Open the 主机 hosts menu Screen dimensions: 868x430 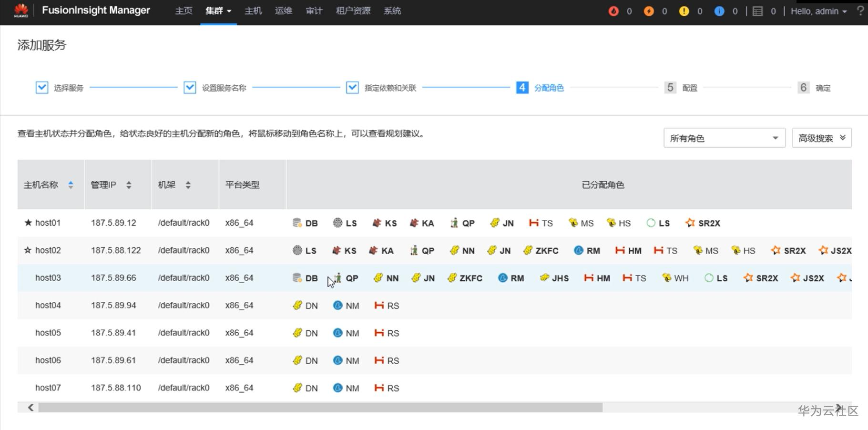point(253,11)
